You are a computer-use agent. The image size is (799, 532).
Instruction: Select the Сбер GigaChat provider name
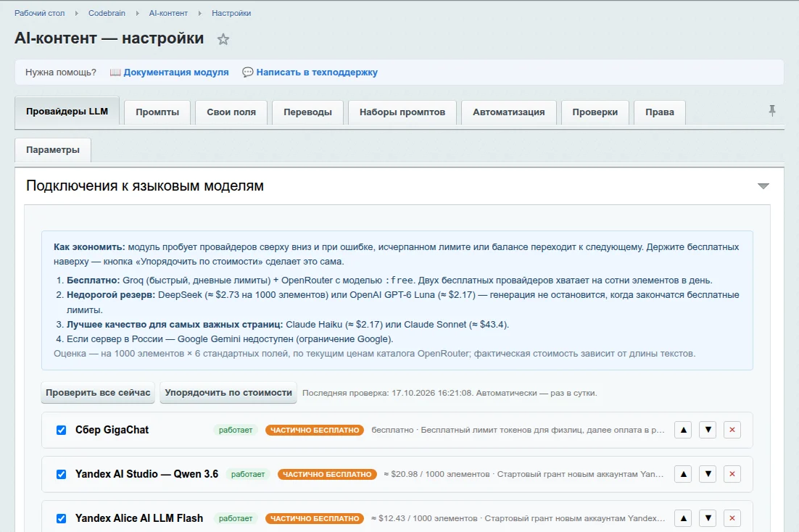click(x=112, y=430)
